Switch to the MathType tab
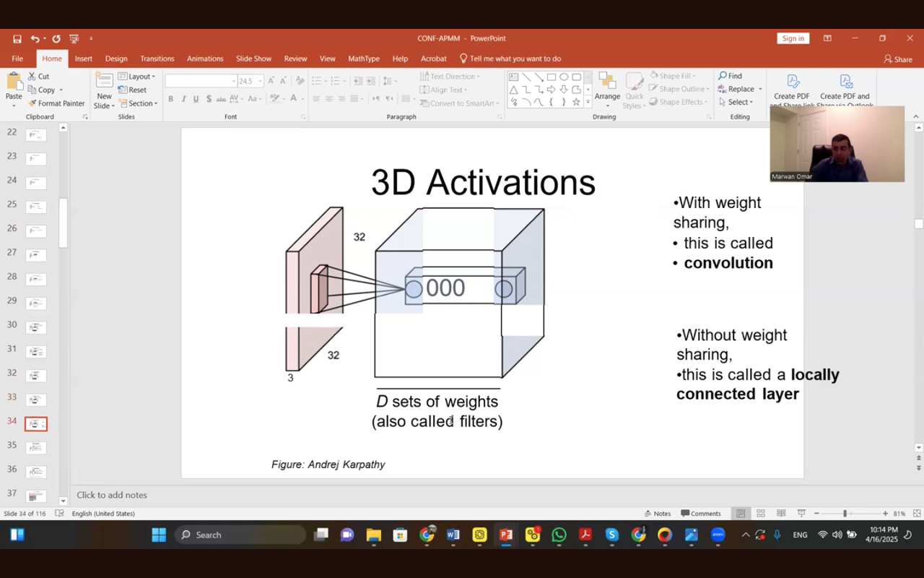 pos(363,59)
